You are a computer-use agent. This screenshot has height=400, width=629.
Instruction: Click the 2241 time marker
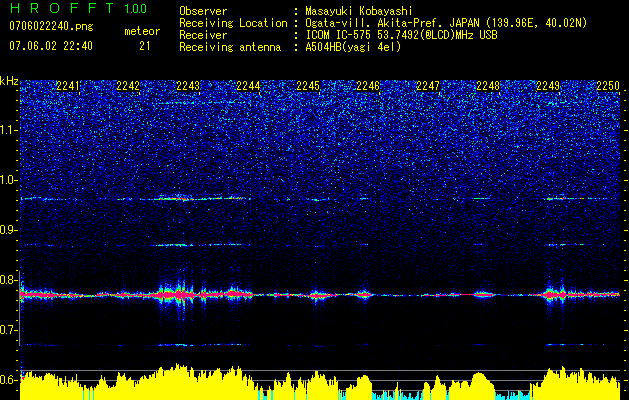pyautogui.click(x=68, y=86)
